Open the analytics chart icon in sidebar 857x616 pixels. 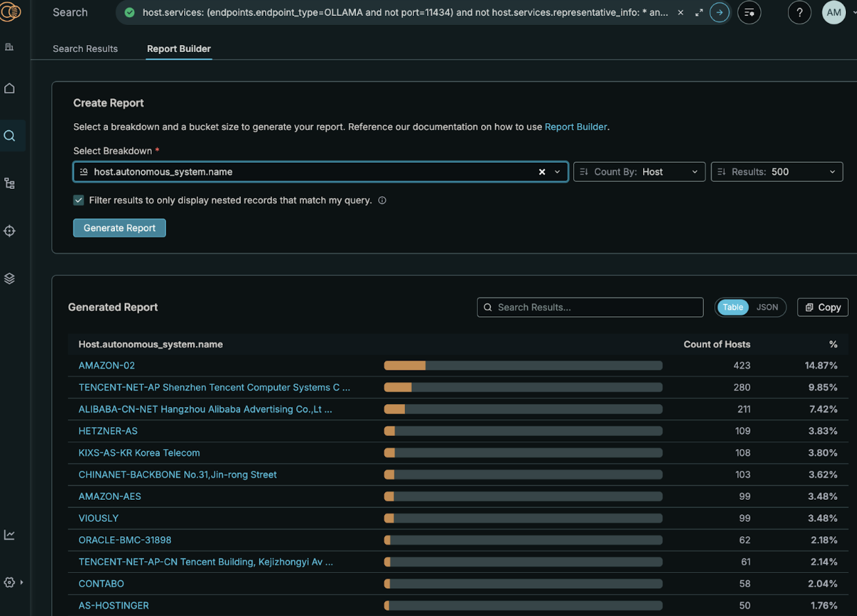10,534
